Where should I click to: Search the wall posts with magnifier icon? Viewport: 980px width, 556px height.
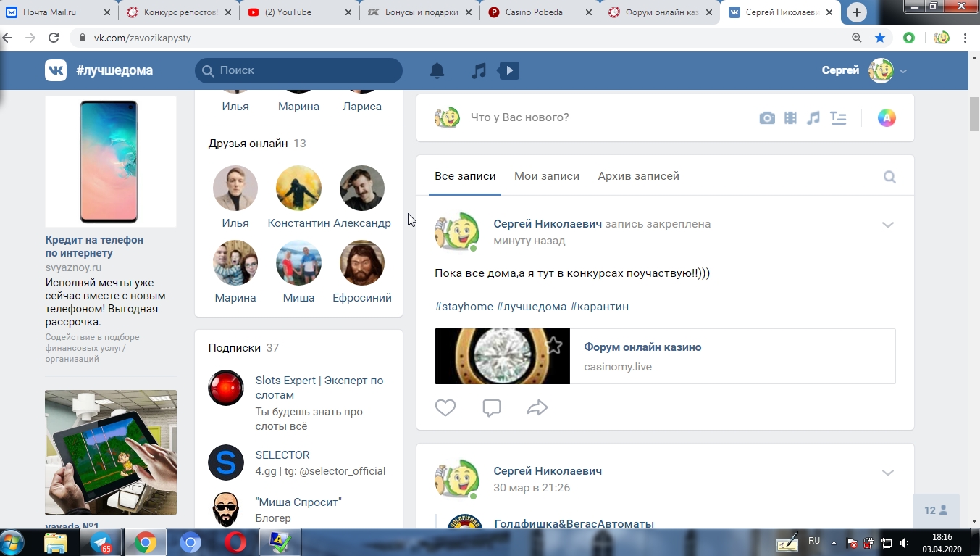pos(889,177)
